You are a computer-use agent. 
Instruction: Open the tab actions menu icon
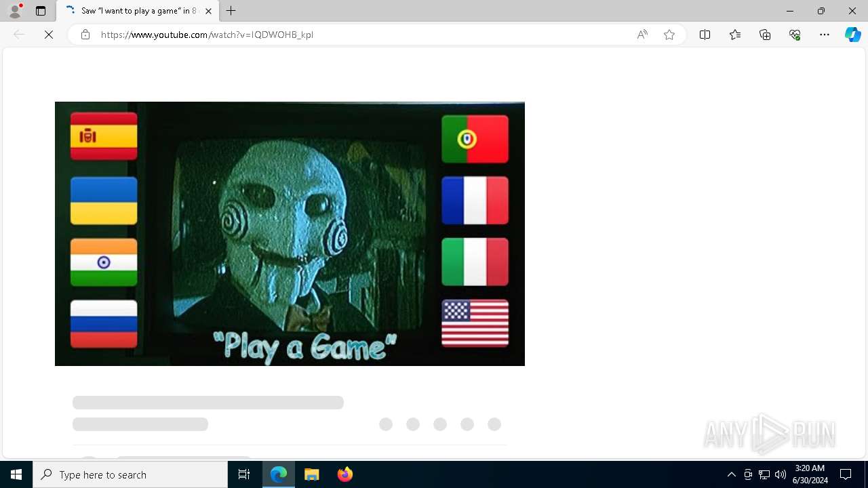41,11
